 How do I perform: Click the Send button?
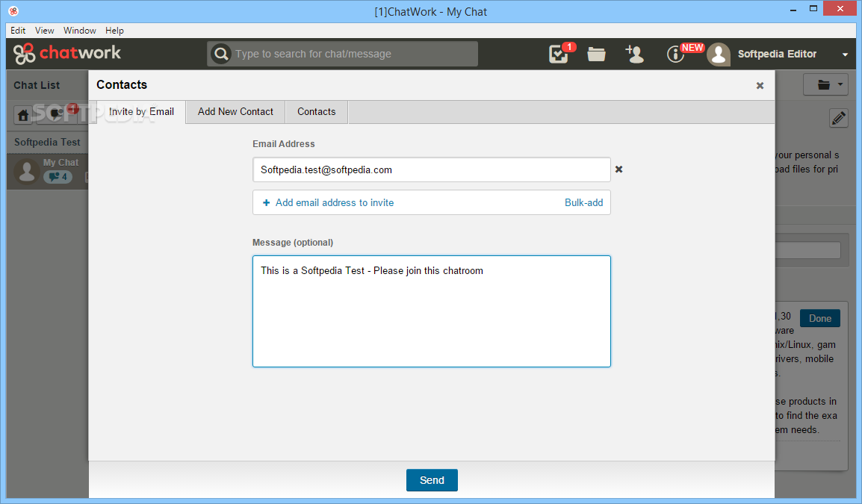tap(432, 480)
